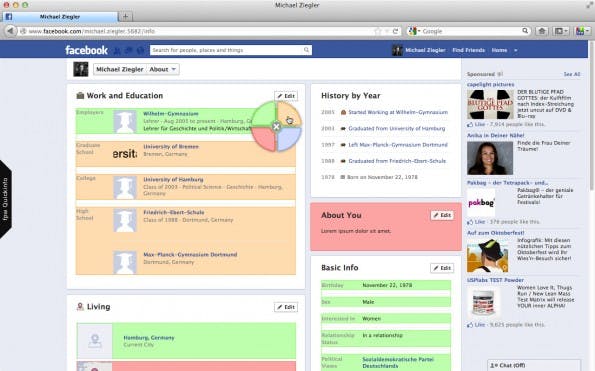The width and height of the screenshot is (595, 371).
Task: Open the bookmarks toolbar menu icon
Action: coord(560,31)
